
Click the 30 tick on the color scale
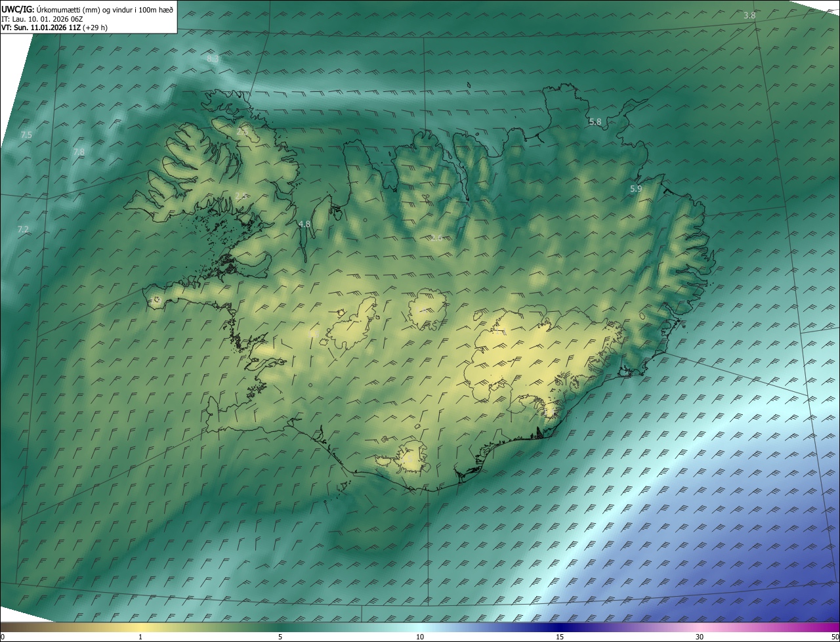[x=700, y=637]
